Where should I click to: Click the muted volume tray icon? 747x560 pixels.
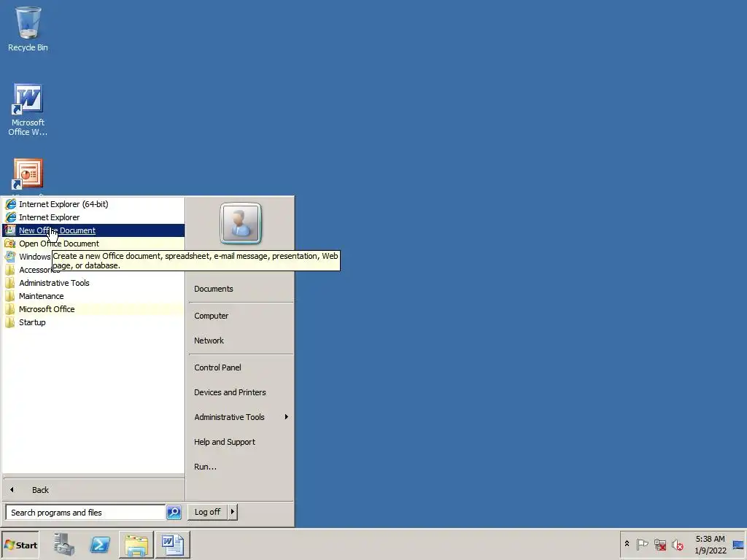coord(677,544)
